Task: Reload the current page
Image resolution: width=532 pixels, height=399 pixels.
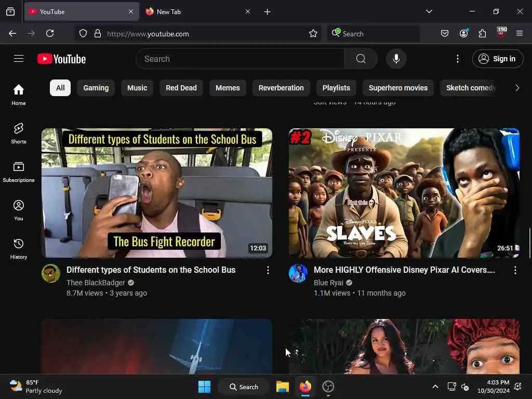Action: point(50,33)
